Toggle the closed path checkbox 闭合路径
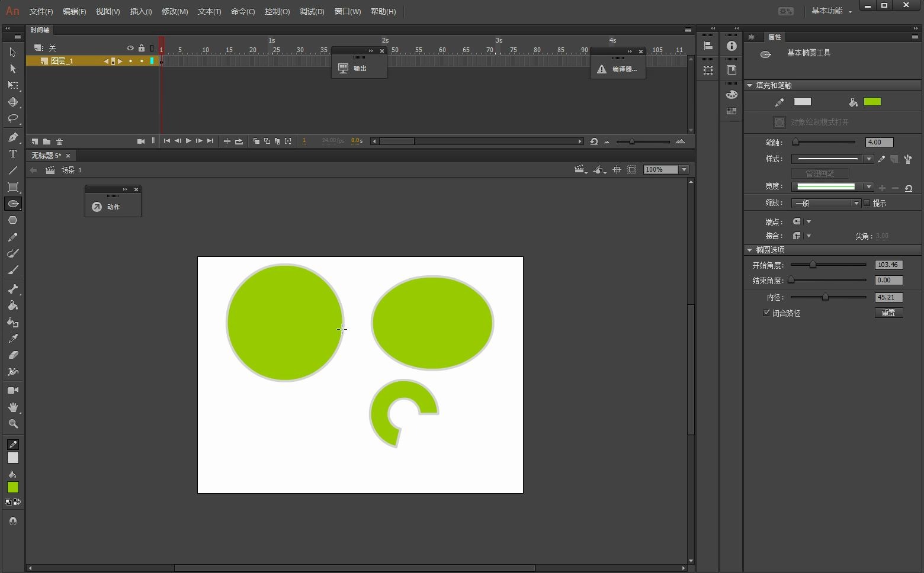Image resolution: width=924 pixels, height=573 pixels. [766, 313]
